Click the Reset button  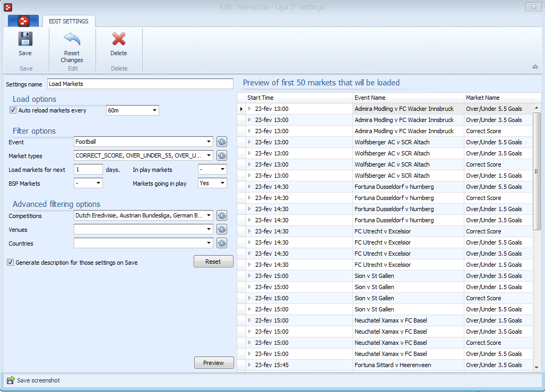click(213, 262)
